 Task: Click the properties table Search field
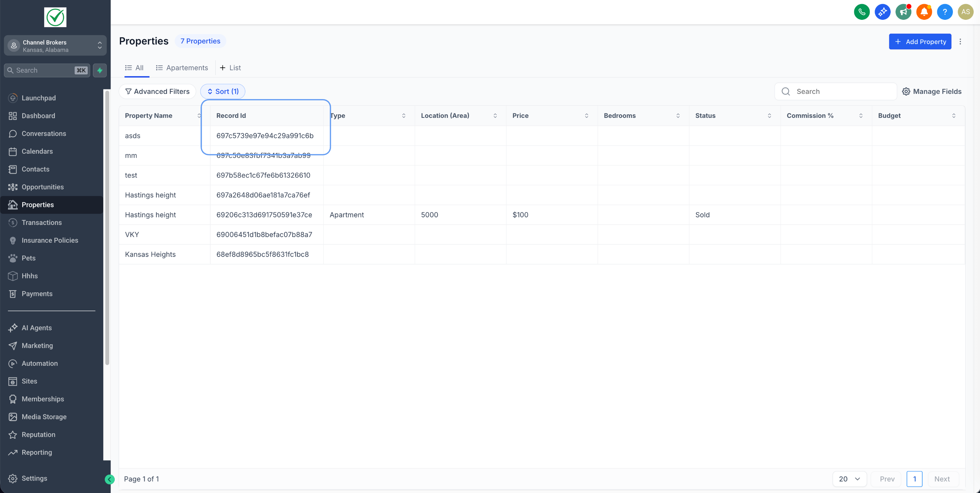(841, 91)
